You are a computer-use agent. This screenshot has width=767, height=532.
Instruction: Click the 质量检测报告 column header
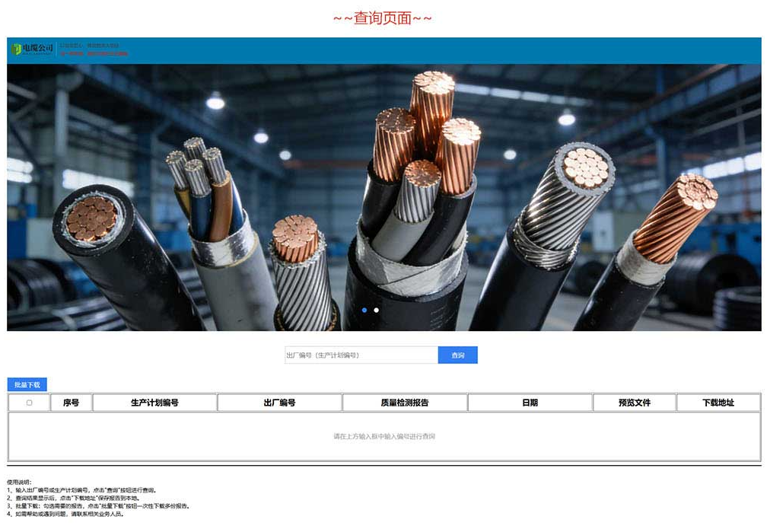pos(404,403)
